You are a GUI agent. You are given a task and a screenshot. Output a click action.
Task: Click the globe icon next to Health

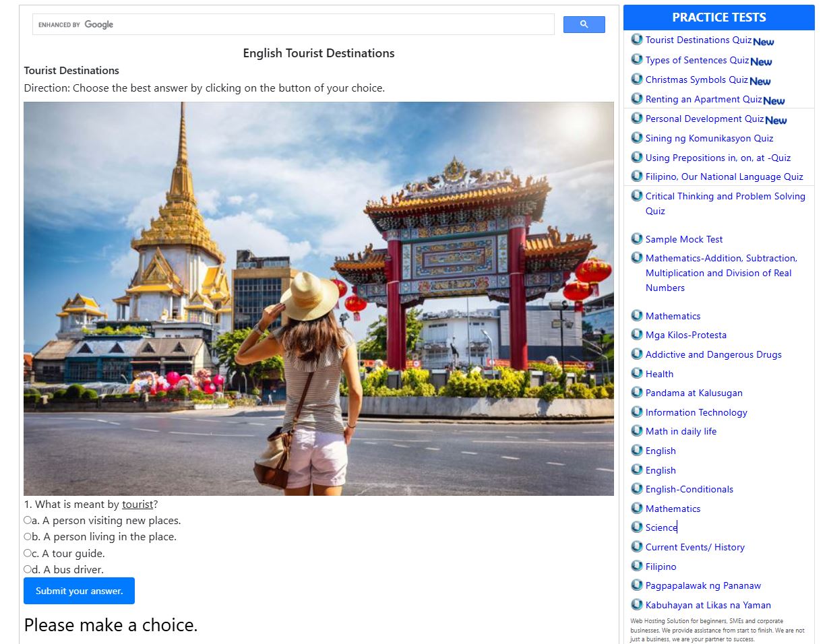[636, 373]
